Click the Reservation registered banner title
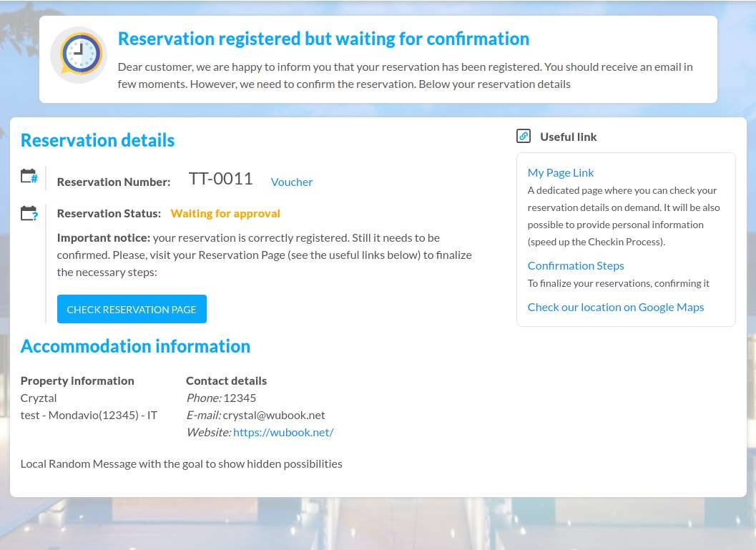Screen dimensions: 756x550 tap(323, 39)
